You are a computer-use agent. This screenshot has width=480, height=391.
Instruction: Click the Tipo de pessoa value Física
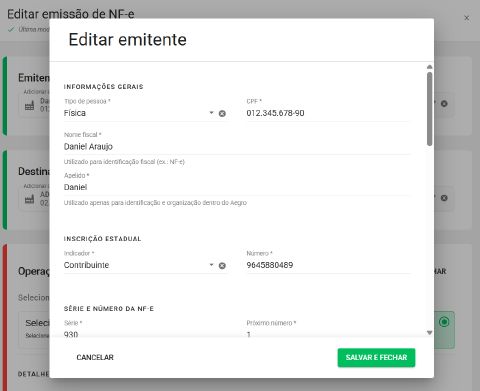coord(75,113)
